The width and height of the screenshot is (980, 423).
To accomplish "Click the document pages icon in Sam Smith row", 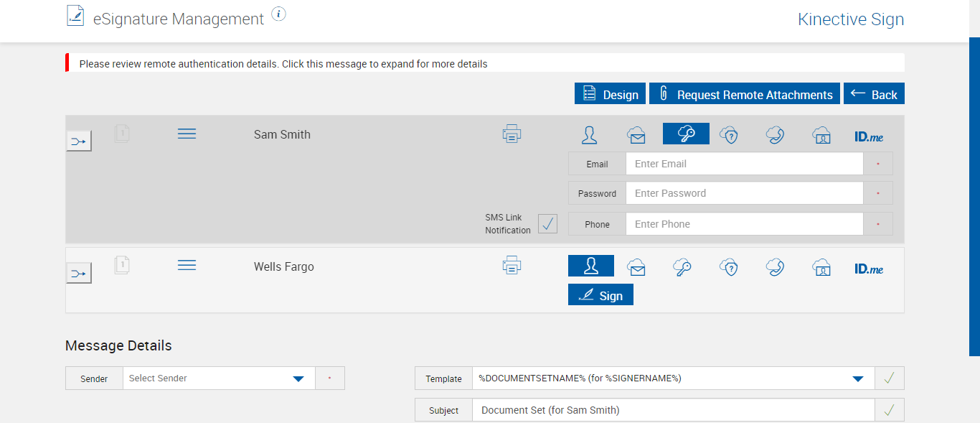I will (x=122, y=134).
